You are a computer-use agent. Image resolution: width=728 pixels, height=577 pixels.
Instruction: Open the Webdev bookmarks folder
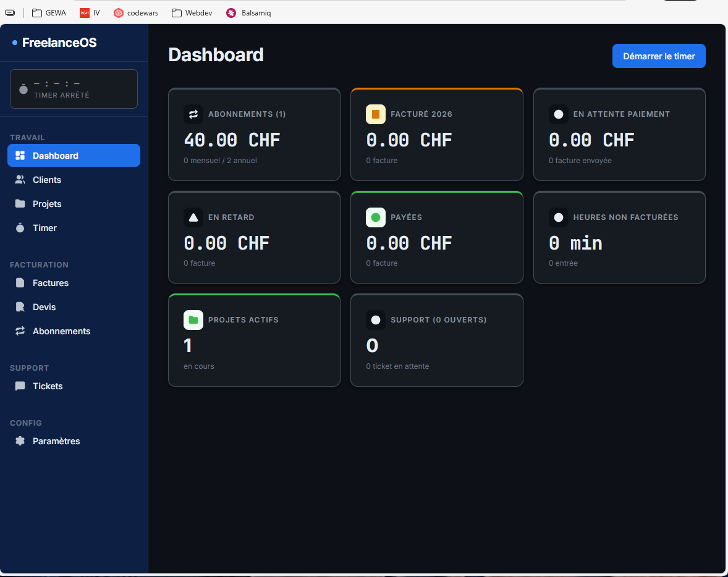click(192, 12)
